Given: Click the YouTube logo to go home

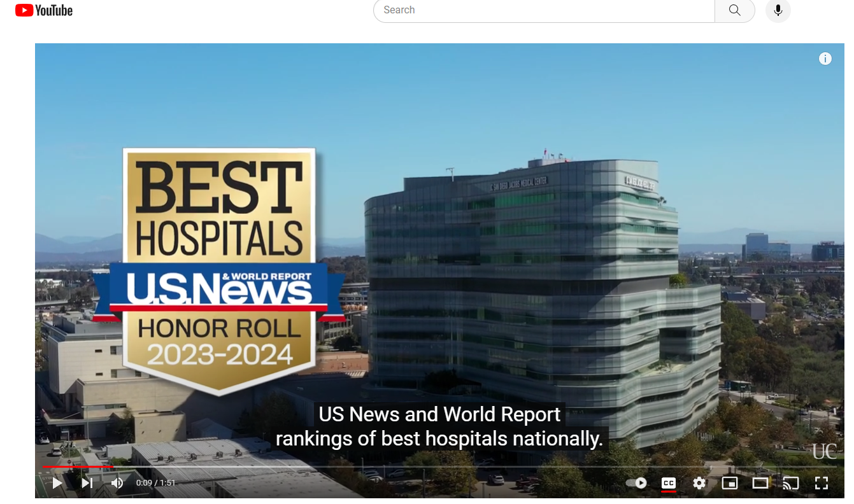Looking at the screenshot, I should pos(43,11).
